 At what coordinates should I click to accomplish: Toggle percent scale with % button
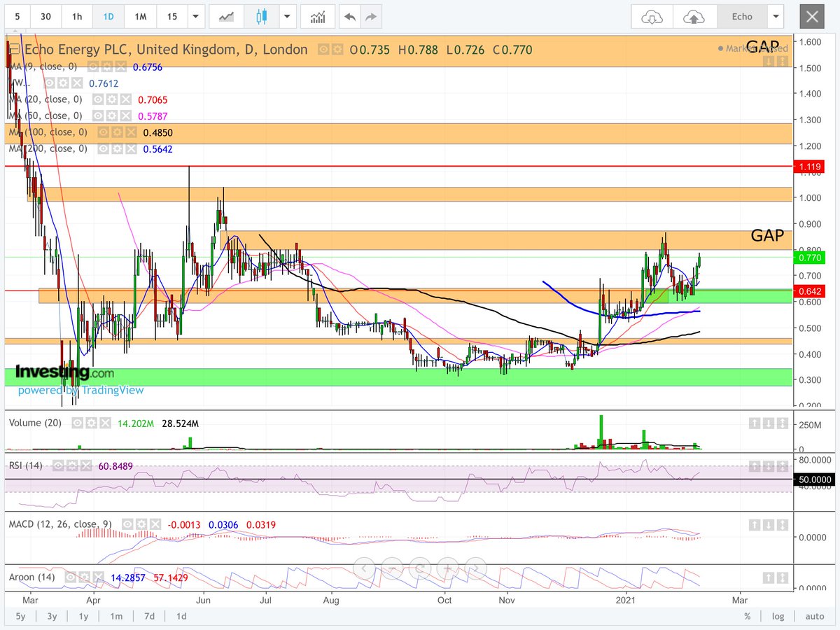point(748,616)
